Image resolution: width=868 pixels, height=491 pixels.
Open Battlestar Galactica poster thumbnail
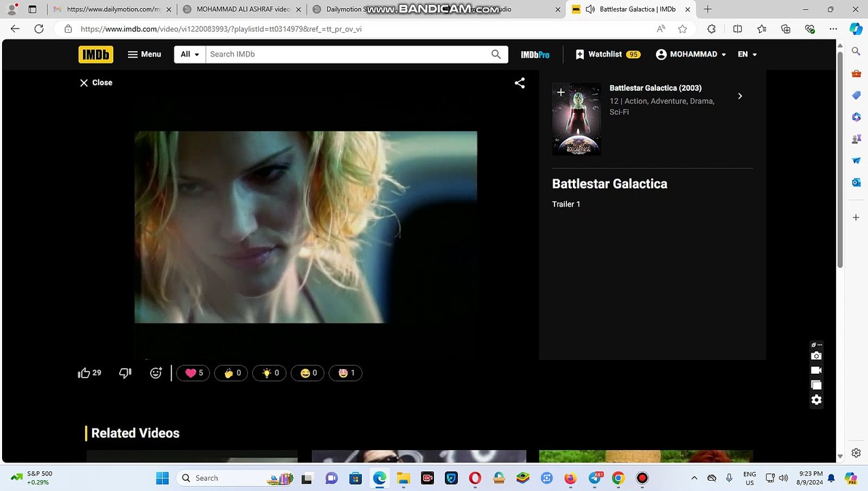(576, 119)
